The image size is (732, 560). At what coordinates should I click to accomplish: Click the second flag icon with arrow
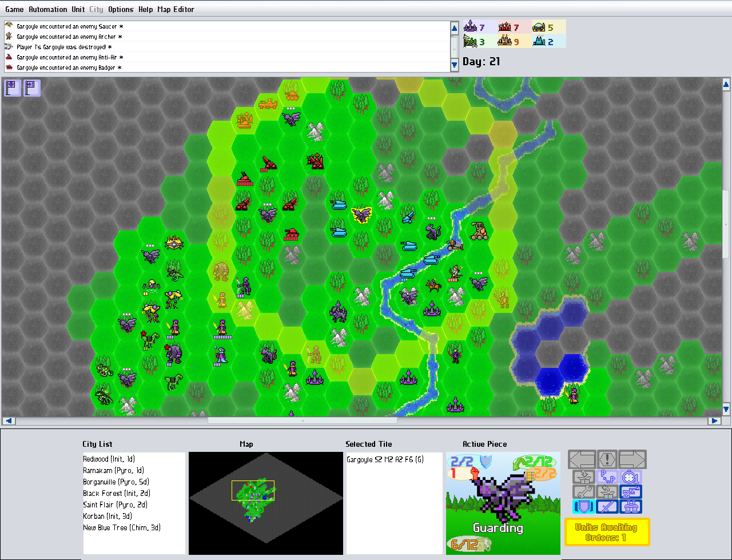point(32,88)
